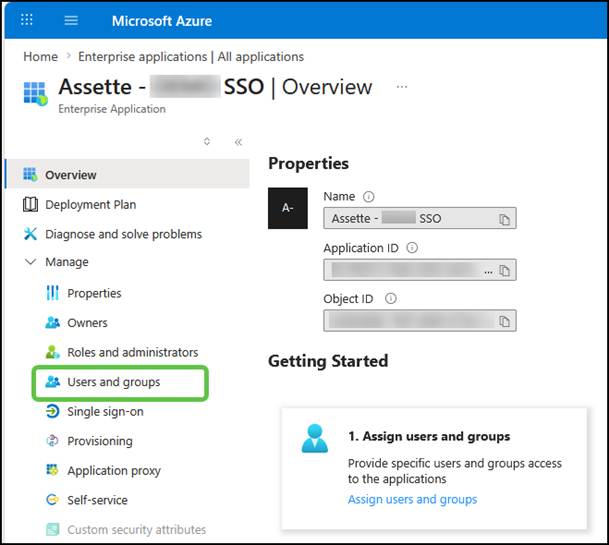
Task: Click the Deployment Plan book icon
Action: click(30, 204)
